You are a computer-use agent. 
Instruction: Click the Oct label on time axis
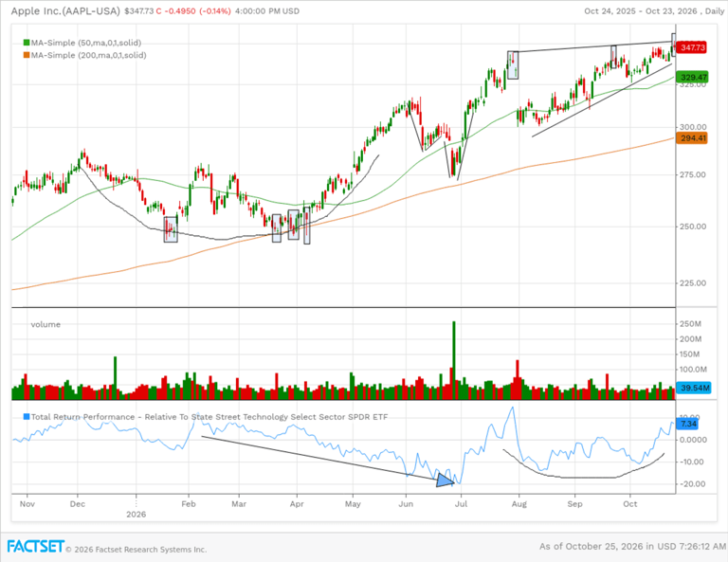point(630,504)
